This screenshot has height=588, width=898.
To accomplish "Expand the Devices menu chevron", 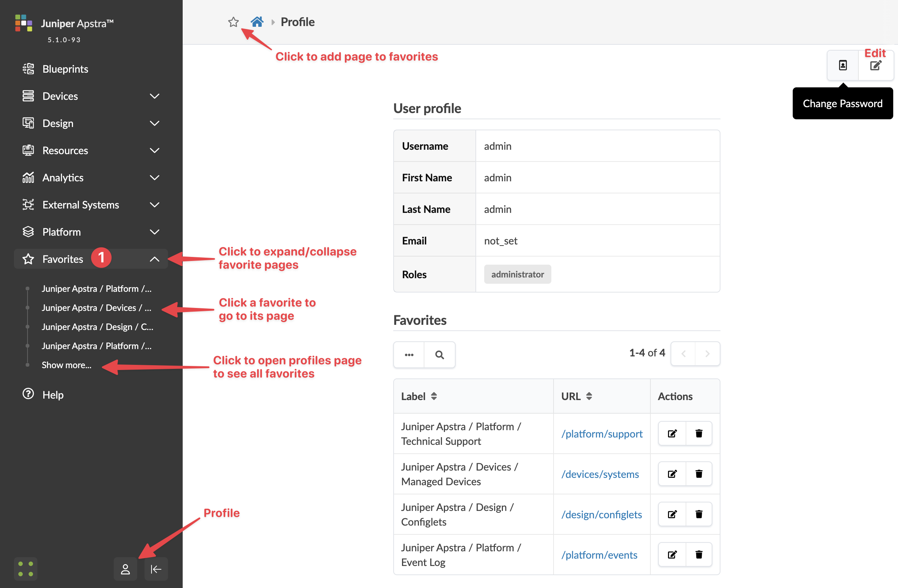I will [x=154, y=96].
